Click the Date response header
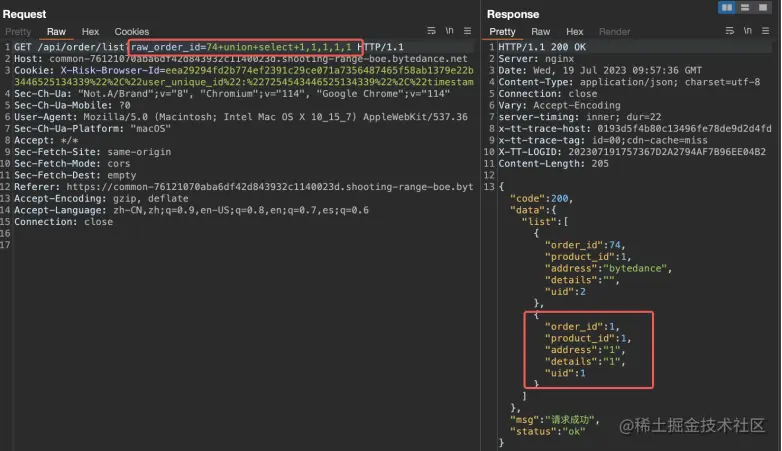The image size is (782, 451). 600,70
